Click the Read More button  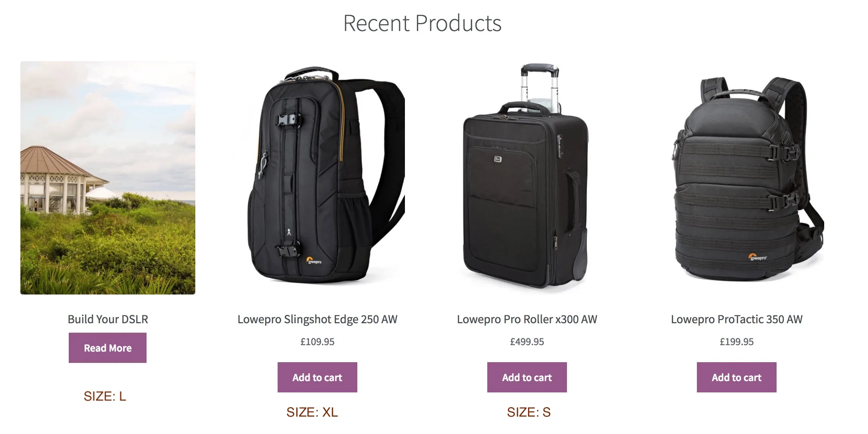[108, 348]
